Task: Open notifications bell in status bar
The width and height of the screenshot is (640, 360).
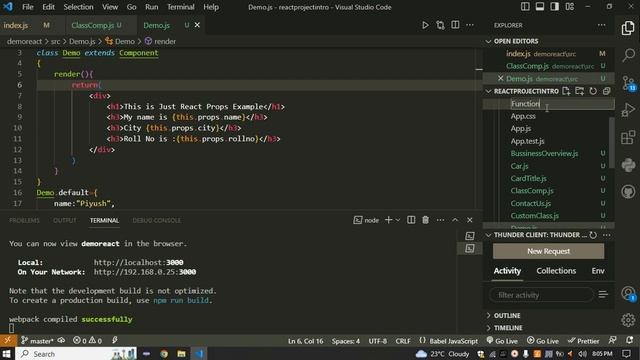Action: click(629, 340)
